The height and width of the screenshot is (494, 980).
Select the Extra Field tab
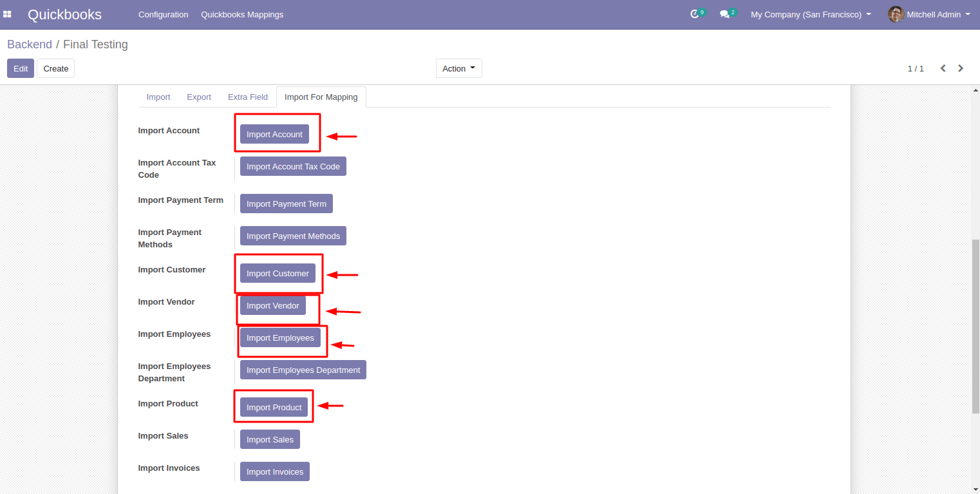[247, 97]
